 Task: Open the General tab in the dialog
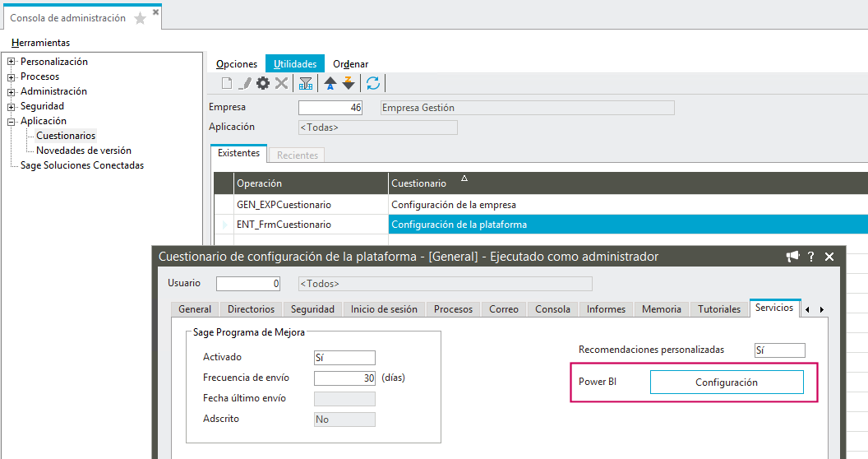[x=195, y=309]
